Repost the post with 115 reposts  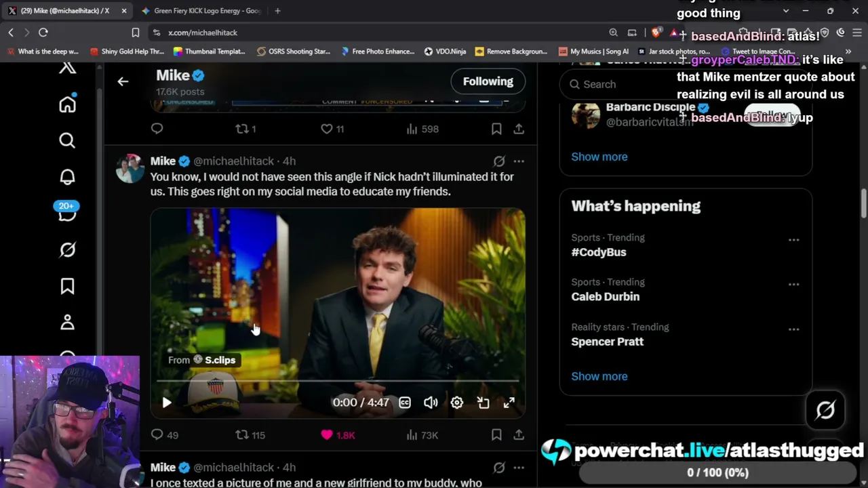[250, 435]
